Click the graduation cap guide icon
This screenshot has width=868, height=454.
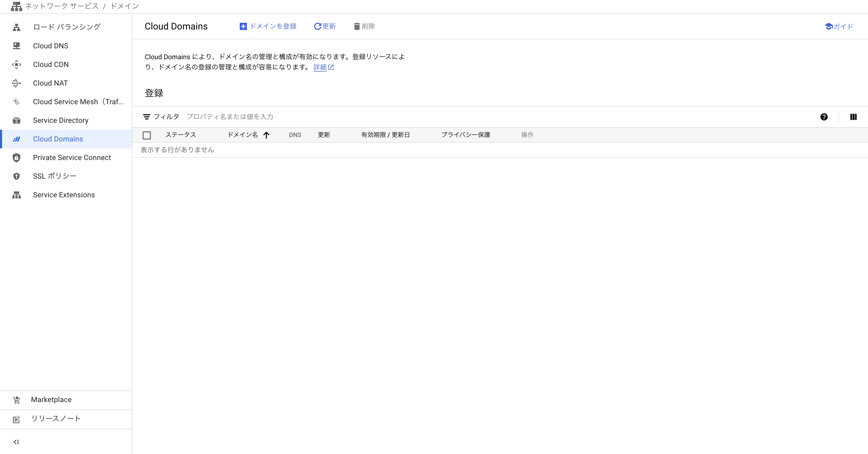828,26
